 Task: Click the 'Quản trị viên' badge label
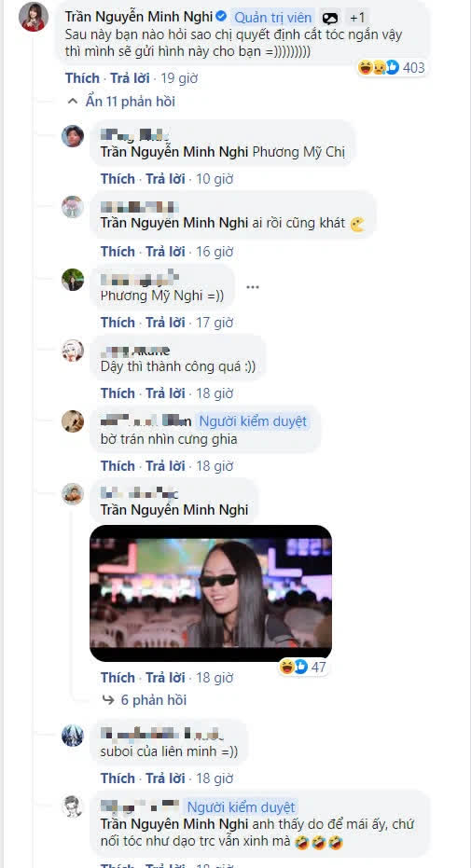[273, 19]
